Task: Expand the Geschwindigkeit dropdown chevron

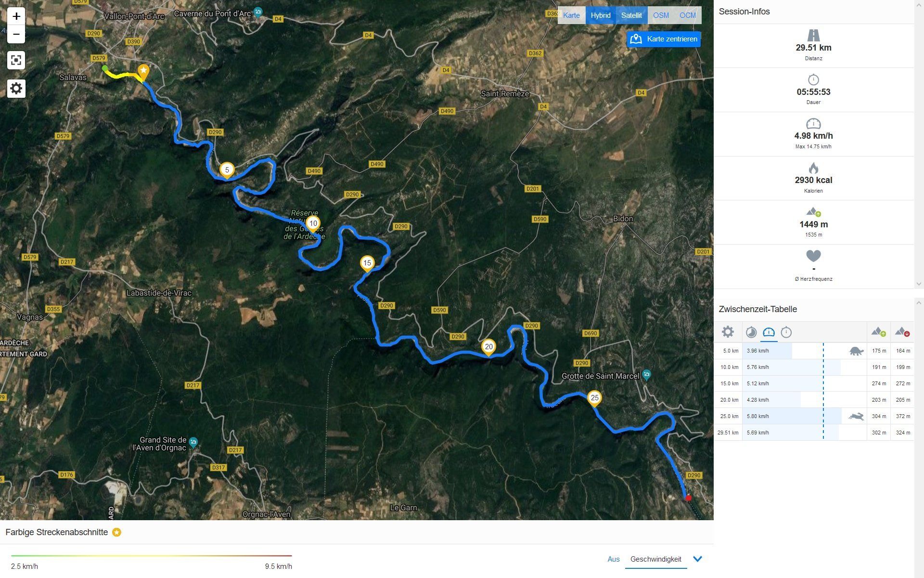Action: pyautogui.click(x=697, y=559)
